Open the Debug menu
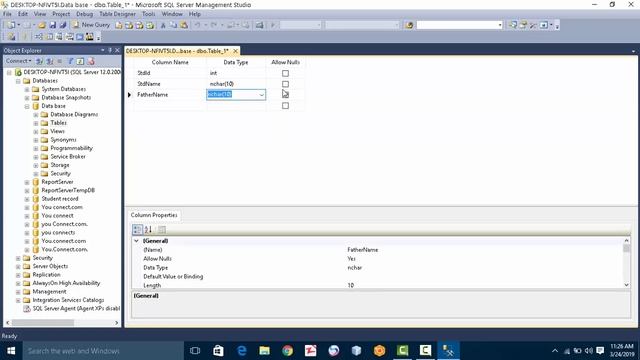640x360 pixels. pyautogui.click(x=84, y=14)
